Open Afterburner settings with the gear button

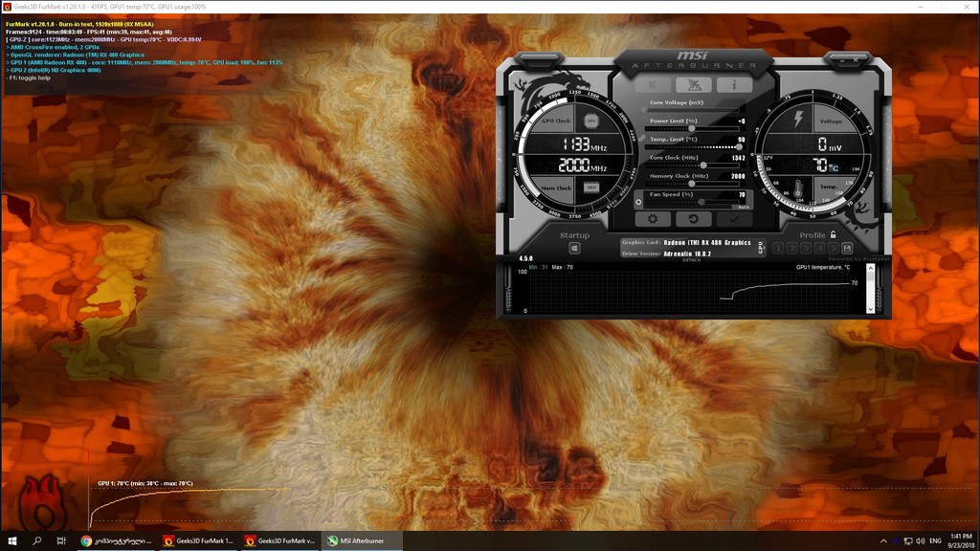653,219
